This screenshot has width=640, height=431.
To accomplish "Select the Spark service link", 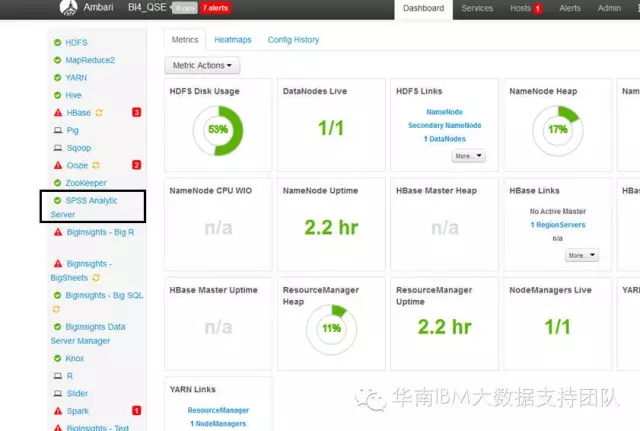I will [x=78, y=411].
